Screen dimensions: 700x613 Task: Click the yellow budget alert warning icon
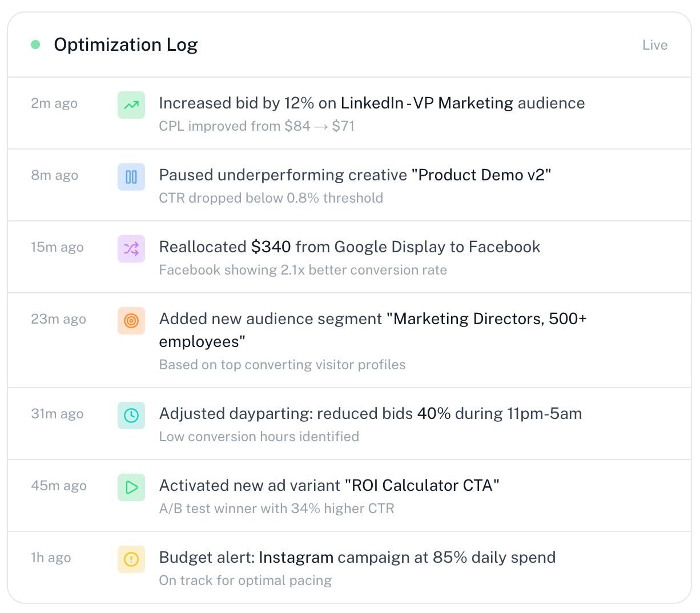pyautogui.click(x=131, y=559)
